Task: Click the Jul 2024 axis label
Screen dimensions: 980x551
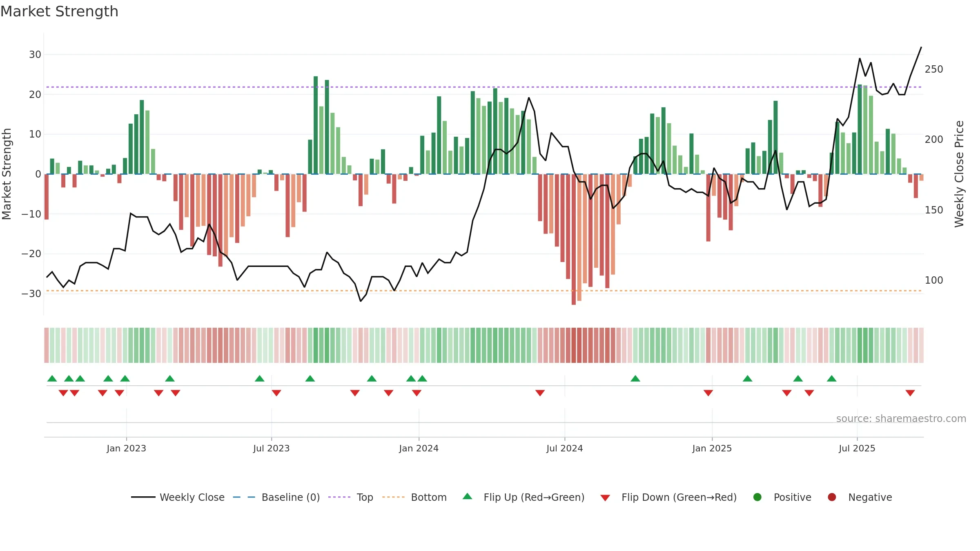Action: [565, 449]
